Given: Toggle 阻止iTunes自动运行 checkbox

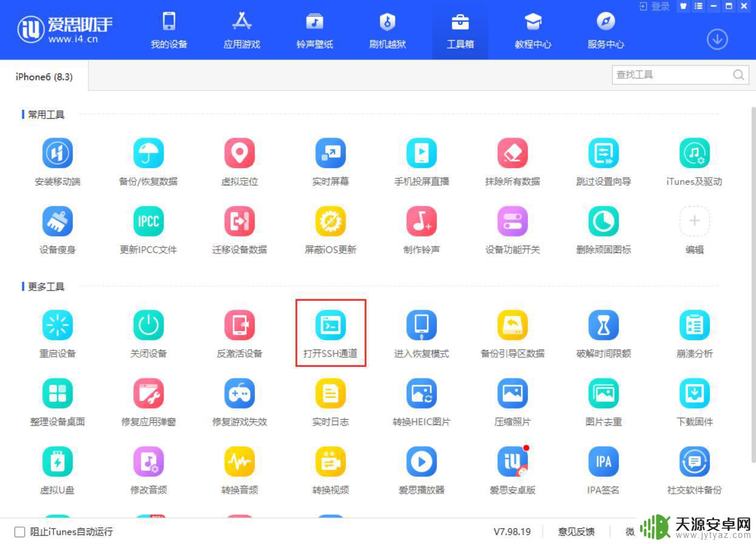Looking at the screenshot, I should pos(19,532).
